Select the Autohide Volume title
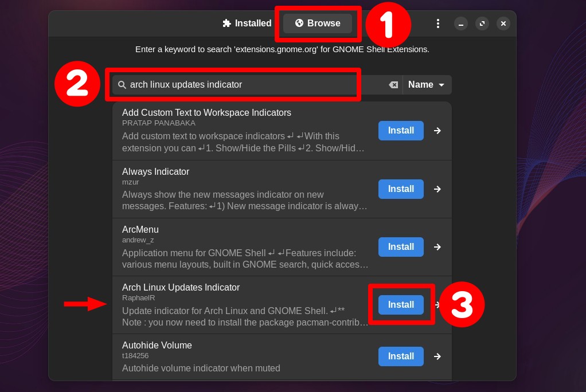 (x=157, y=345)
